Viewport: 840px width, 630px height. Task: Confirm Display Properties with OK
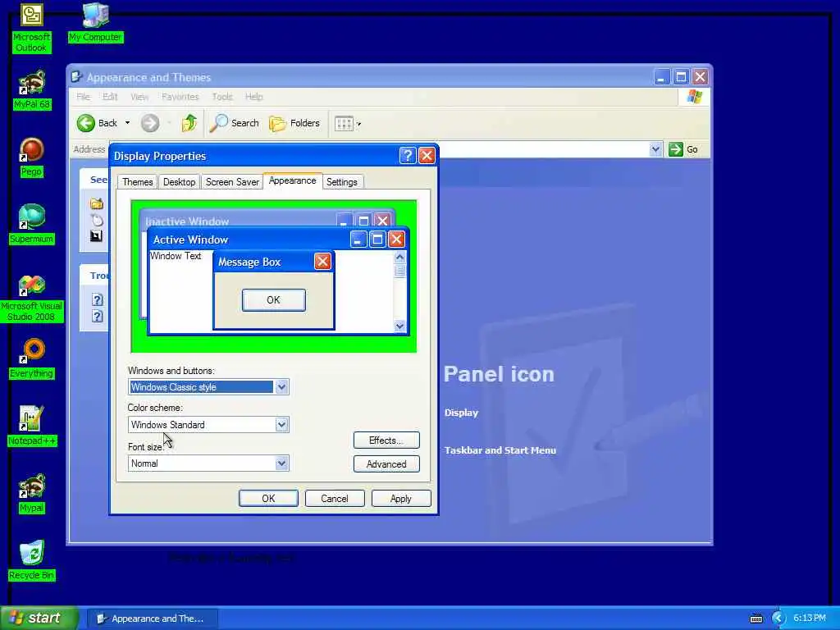coord(268,498)
